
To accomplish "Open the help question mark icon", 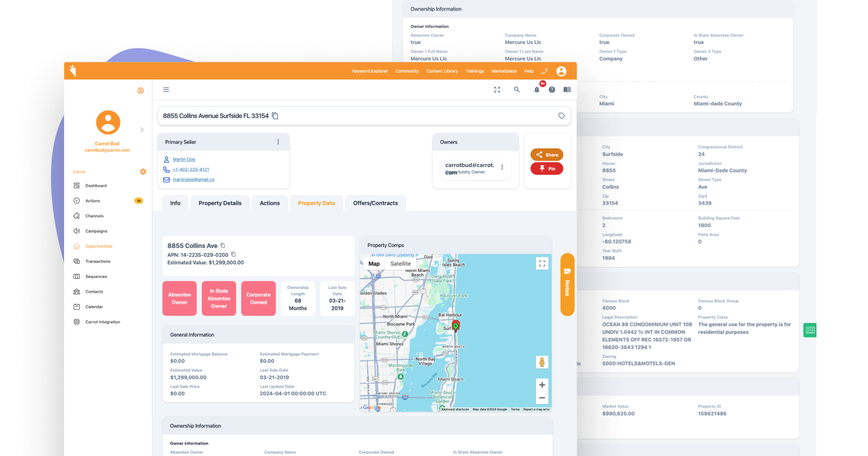I will coord(552,90).
